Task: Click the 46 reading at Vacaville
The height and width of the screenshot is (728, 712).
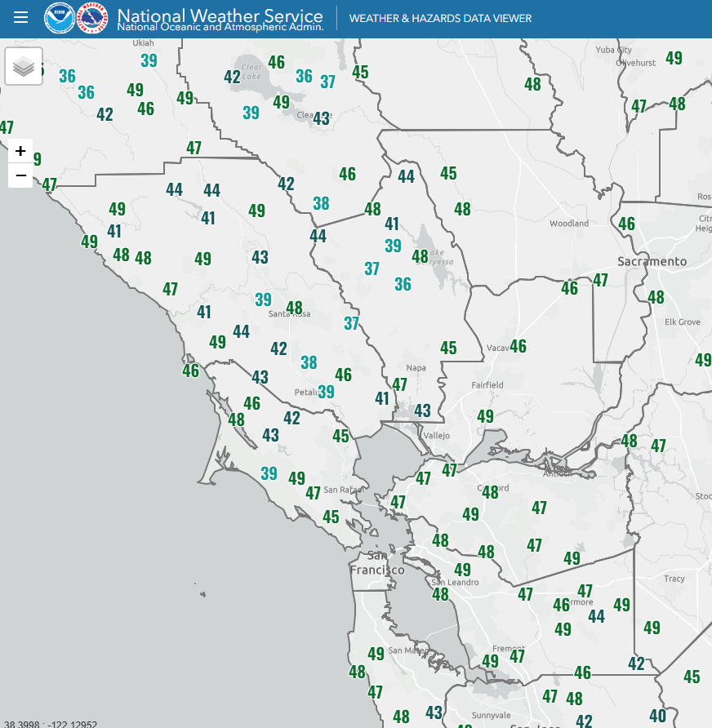Action: tap(518, 346)
